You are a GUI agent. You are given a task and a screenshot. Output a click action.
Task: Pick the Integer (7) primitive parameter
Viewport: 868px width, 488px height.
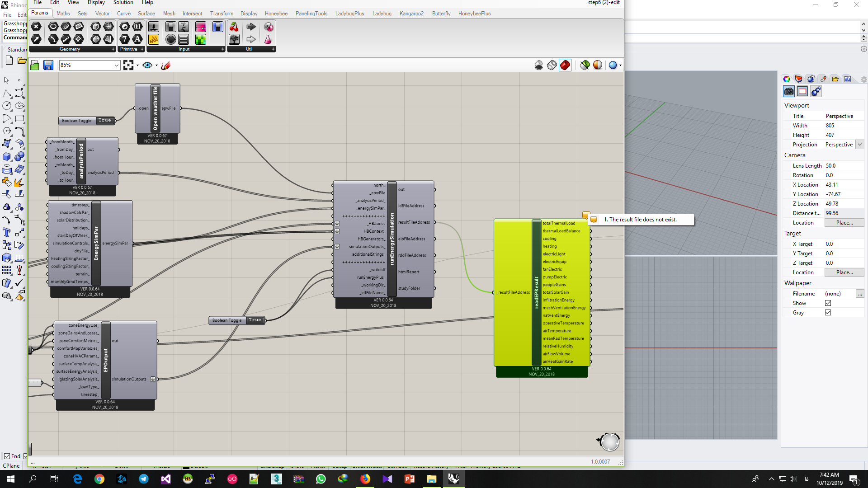[125, 39]
